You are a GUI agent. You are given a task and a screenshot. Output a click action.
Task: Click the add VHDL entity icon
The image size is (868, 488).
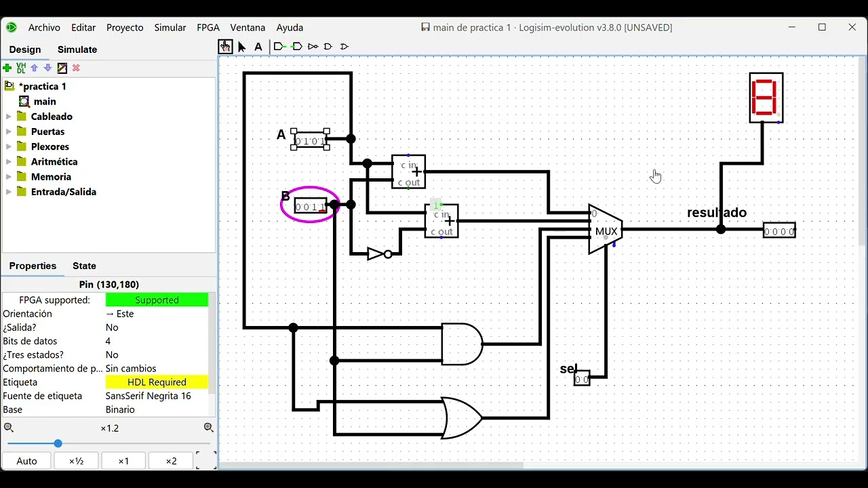pyautogui.click(x=21, y=68)
